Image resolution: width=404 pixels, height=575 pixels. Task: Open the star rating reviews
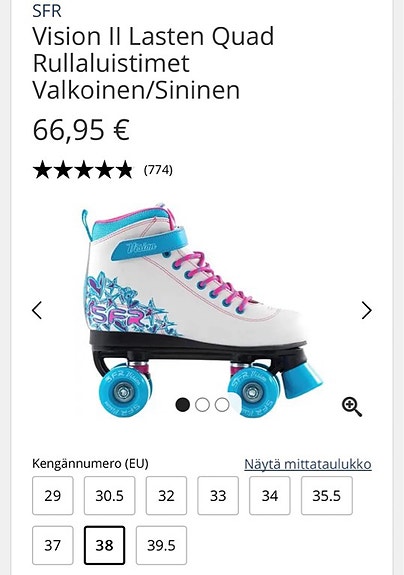click(83, 170)
